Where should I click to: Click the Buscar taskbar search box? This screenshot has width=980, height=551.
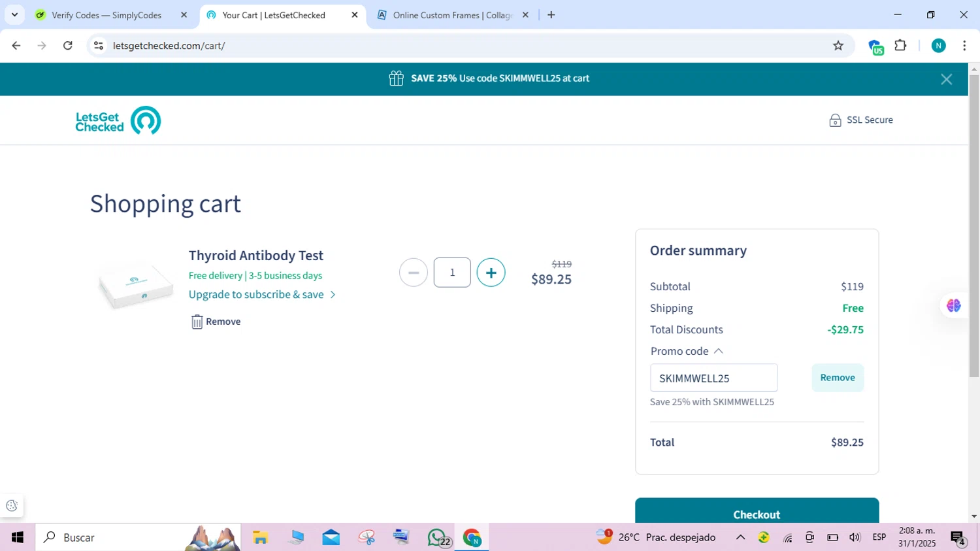click(139, 537)
